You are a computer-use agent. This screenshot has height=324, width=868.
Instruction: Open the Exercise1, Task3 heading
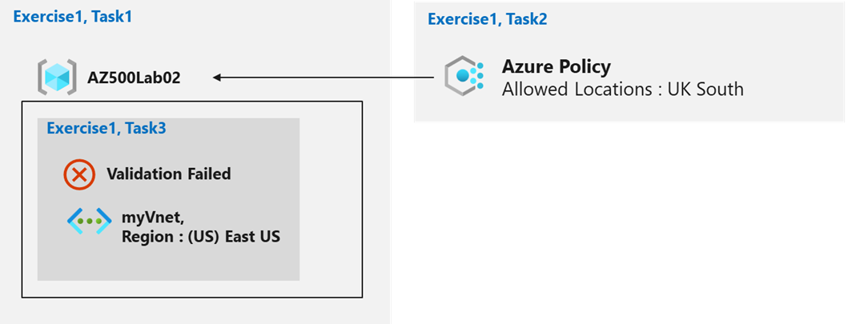coord(106,128)
